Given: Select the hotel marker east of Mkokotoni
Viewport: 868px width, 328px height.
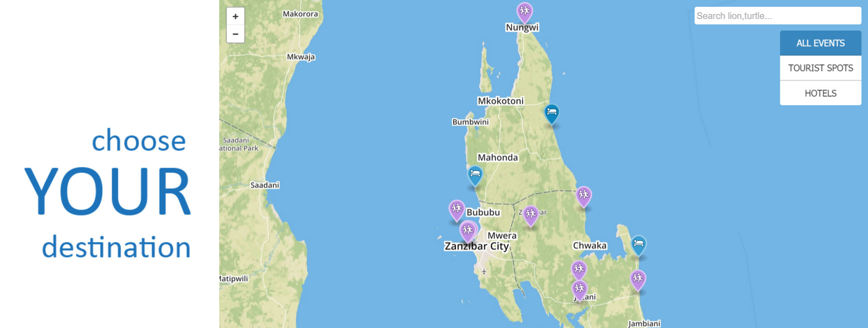Looking at the screenshot, I should [x=552, y=114].
